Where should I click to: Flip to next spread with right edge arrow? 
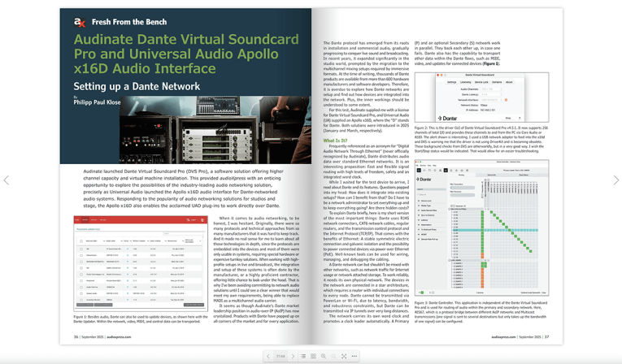(x=615, y=180)
